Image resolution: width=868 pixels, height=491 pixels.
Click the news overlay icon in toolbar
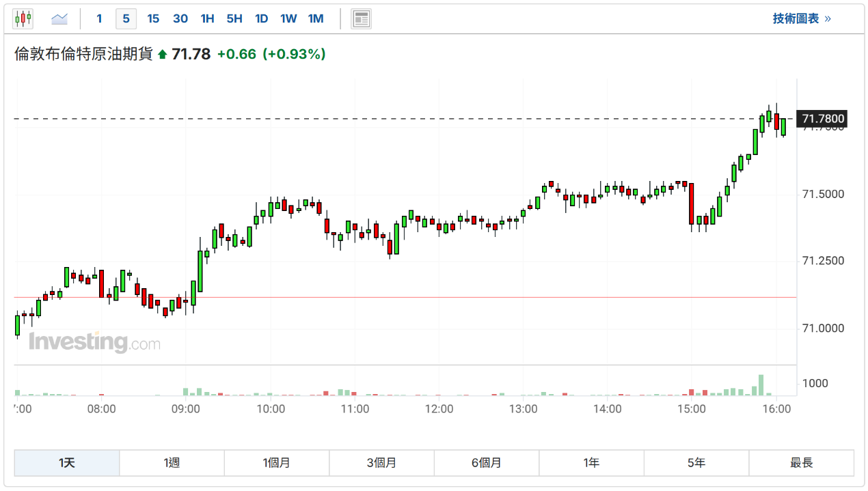coord(361,19)
